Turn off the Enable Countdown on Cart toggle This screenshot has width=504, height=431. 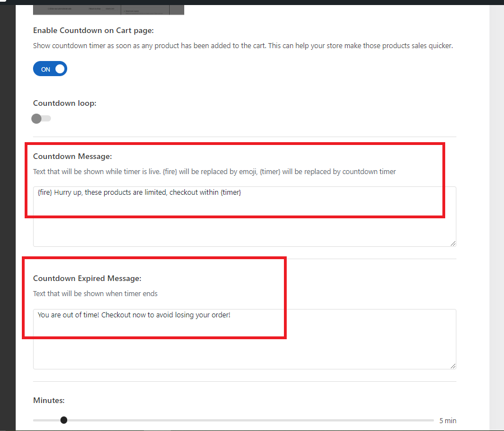tap(50, 69)
